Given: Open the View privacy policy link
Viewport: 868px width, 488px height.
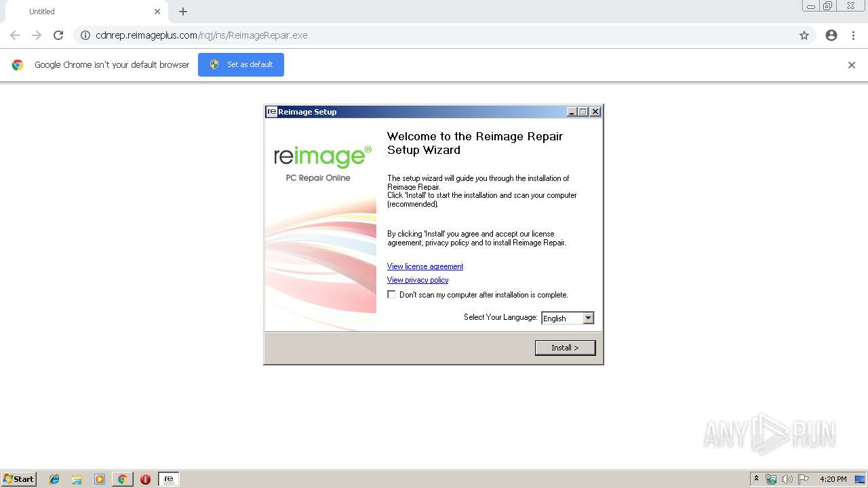Looking at the screenshot, I should (x=418, y=280).
